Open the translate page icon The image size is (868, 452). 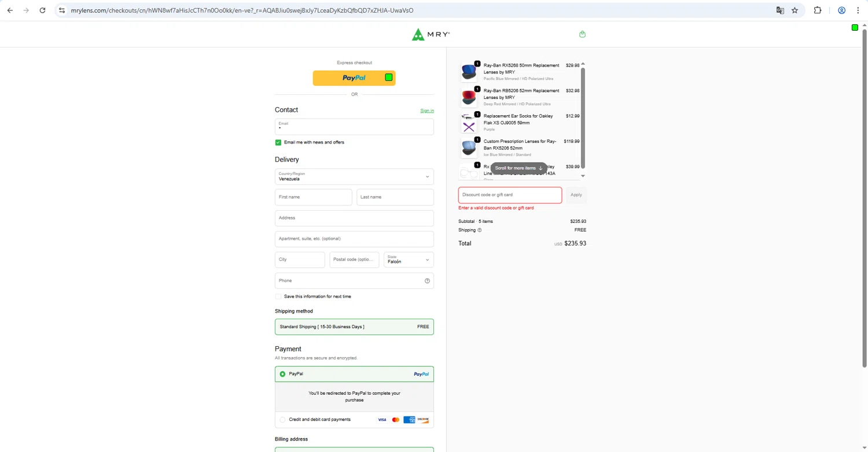click(780, 10)
